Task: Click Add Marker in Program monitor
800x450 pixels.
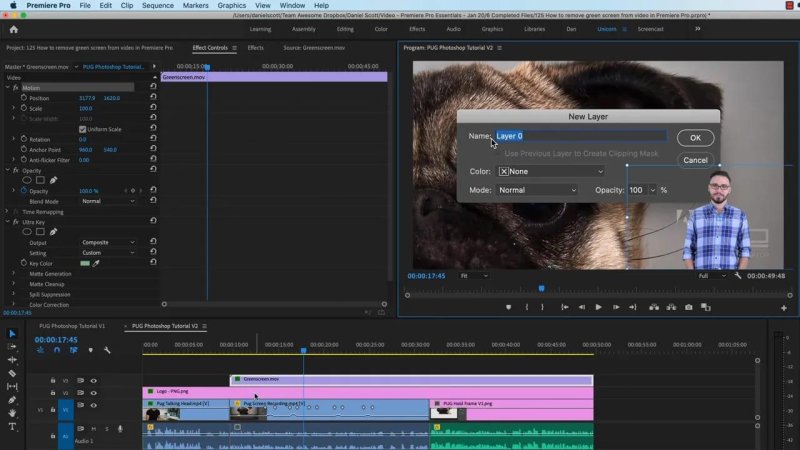Action: tap(508, 307)
